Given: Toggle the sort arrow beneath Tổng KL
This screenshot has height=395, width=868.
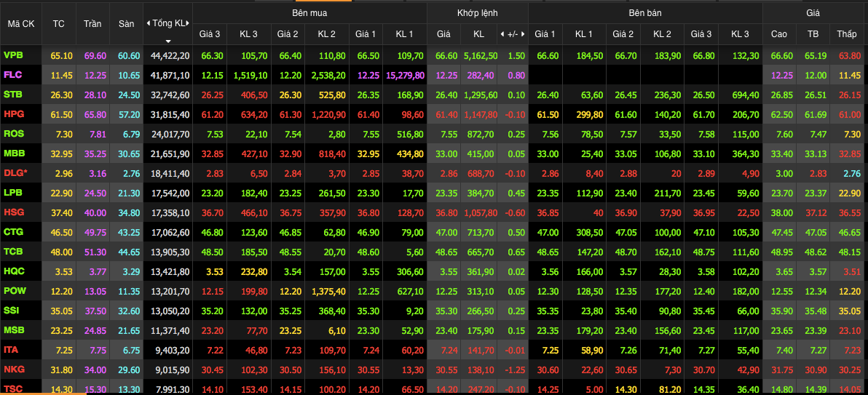Looking at the screenshot, I should coord(168,41).
